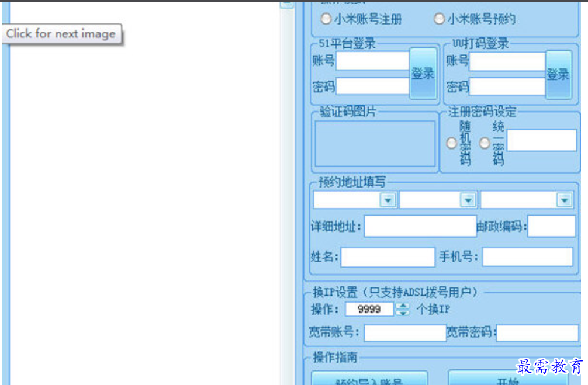Image resolution: width=588 pixels, height=385 pixels.
Task: Decrease the 换IP count with down arrow
Action: pyautogui.click(x=403, y=313)
